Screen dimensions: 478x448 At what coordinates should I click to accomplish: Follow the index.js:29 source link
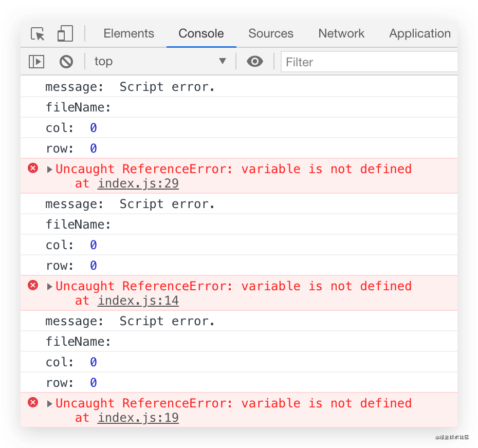coord(138,183)
